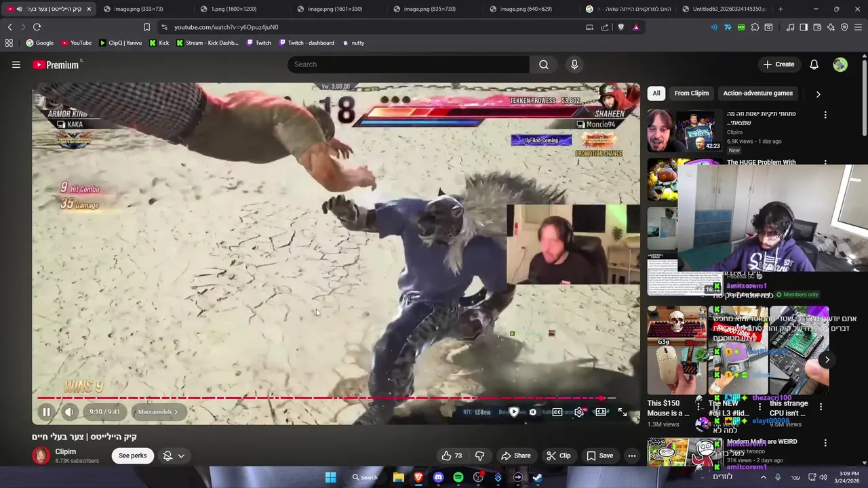Toggle closed captions on the player
868x488 pixels.
[557, 412]
